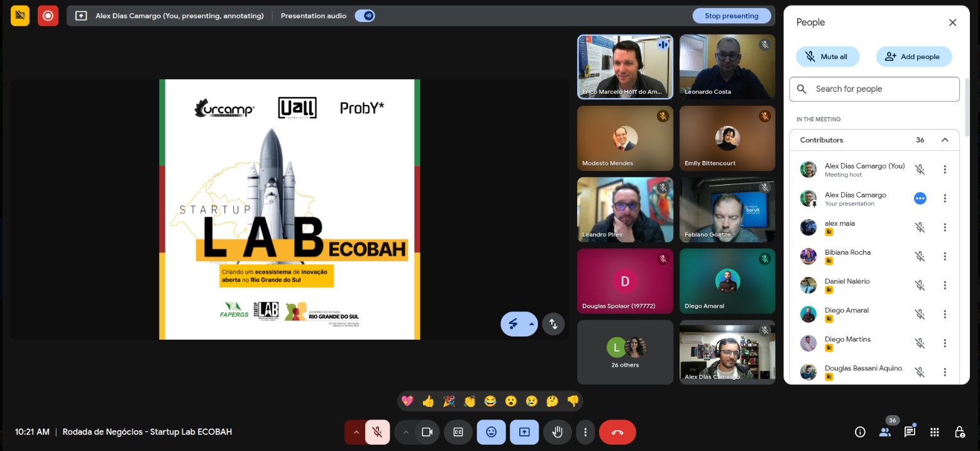The height and width of the screenshot is (451, 980).
Task: Open video settings arrow beside camera
Action: pos(406,432)
